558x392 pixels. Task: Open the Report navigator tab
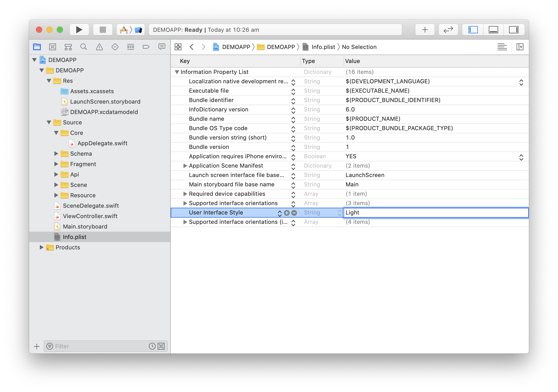162,47
